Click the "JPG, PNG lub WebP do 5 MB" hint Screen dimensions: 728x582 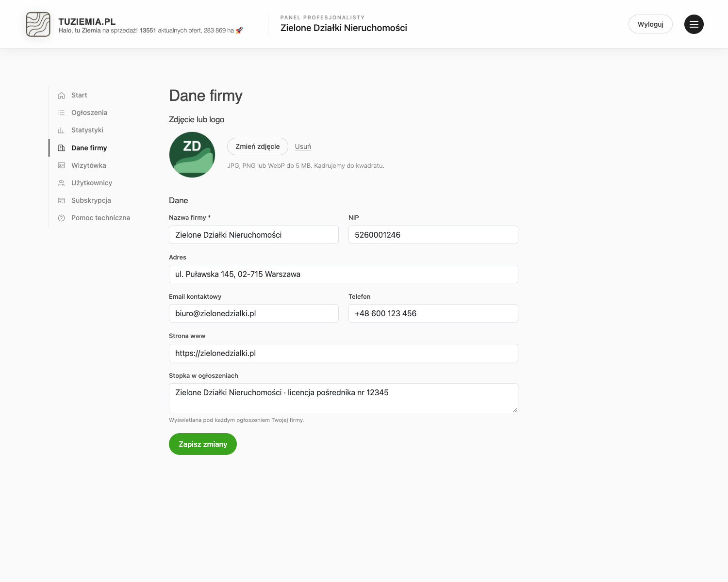306,165
